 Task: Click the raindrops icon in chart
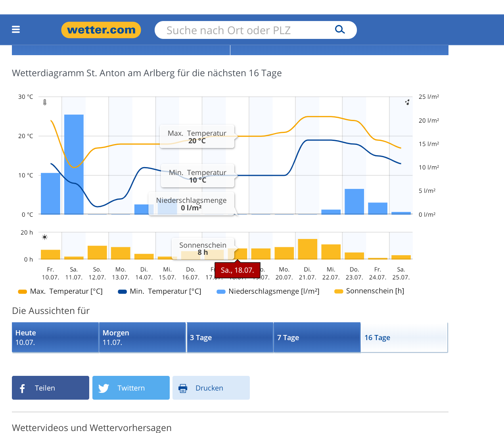407,102
